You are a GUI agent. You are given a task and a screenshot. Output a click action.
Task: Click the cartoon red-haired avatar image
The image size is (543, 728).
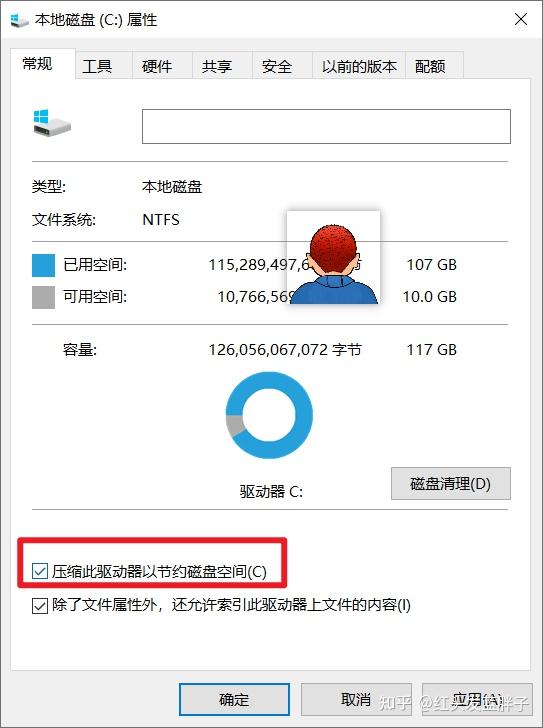coord(334,257)
